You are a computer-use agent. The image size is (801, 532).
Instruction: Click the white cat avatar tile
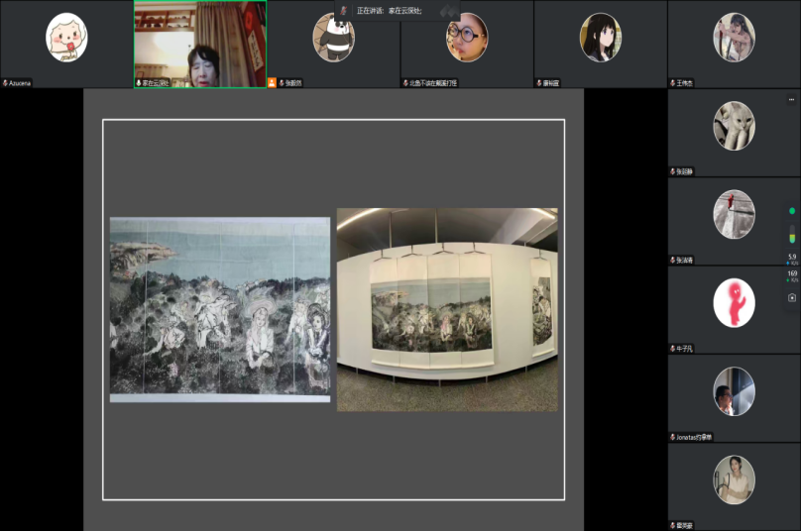(x=734, y=126)
